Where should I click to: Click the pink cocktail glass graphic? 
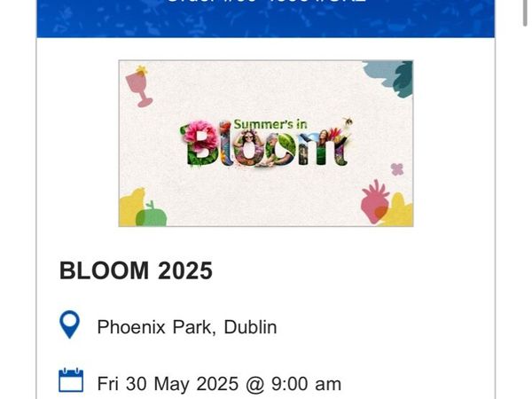coord(139,87)
